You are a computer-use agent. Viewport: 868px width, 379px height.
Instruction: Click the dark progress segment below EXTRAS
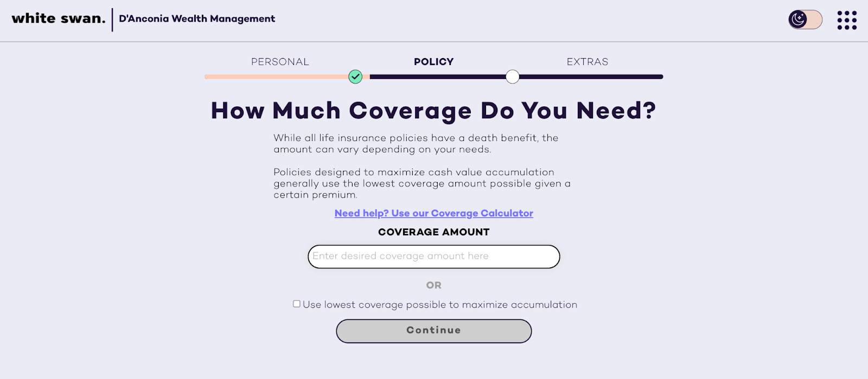pos(590,77)
